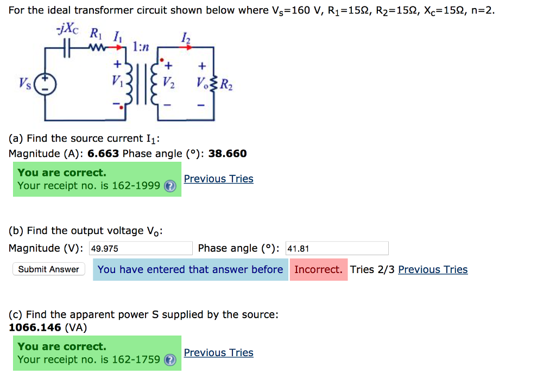Open Previous Tries for part (c)
This screenshot has width=556, height=392.
coord(218,352)
